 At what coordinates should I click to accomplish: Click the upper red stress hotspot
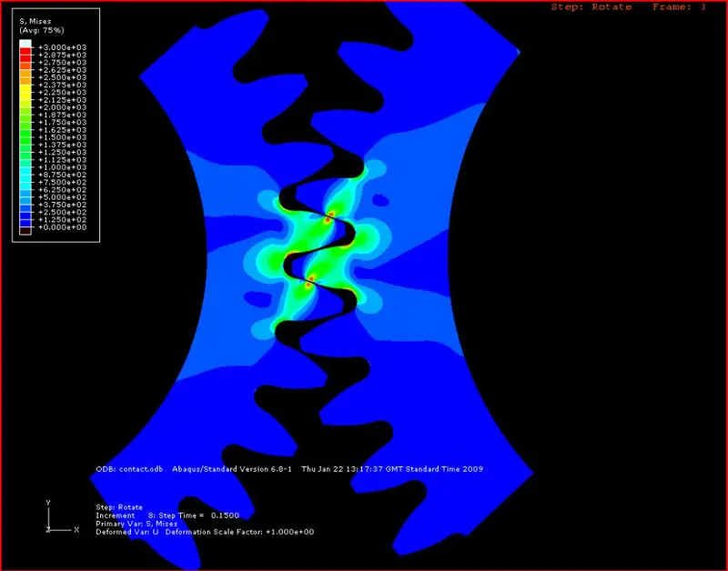tap(330, 216)
